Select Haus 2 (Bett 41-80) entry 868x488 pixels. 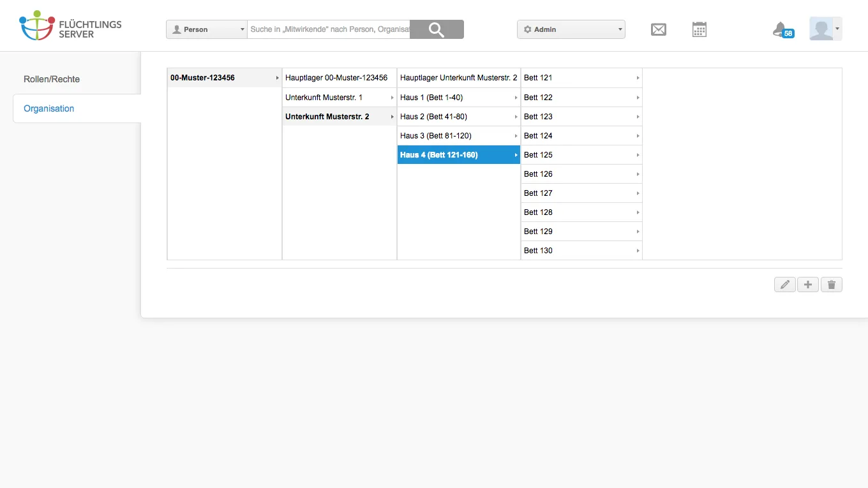[x=459, y=117]
